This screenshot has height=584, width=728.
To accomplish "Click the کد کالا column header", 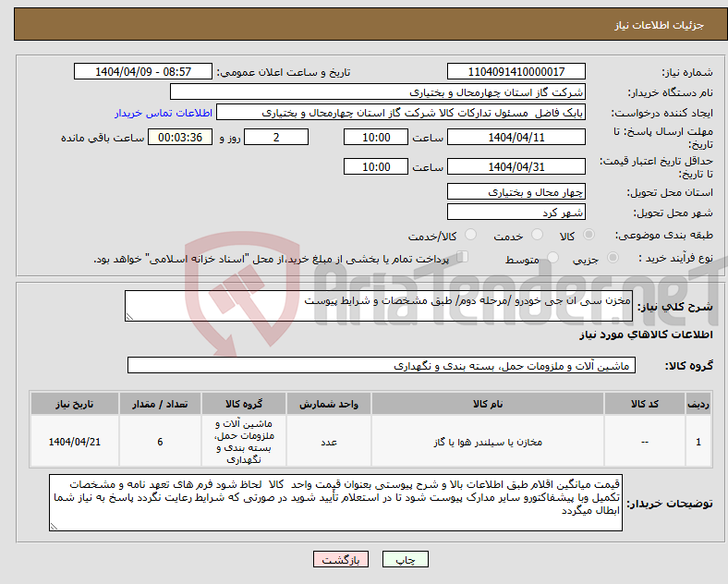I will coord(645,404).
